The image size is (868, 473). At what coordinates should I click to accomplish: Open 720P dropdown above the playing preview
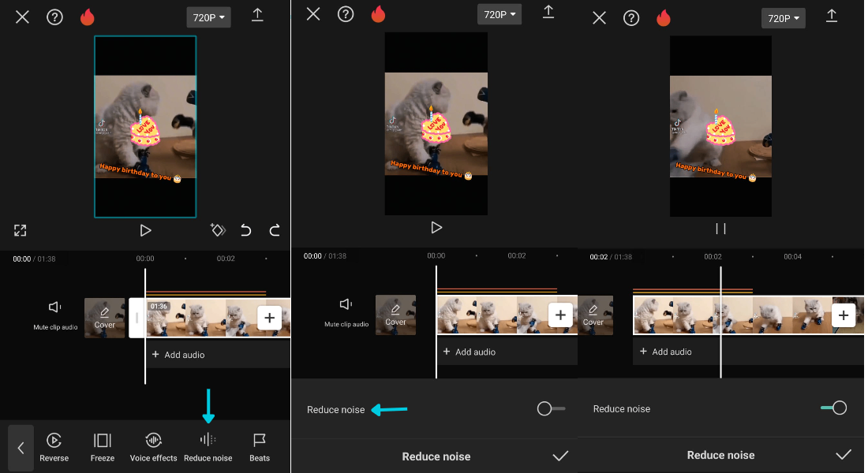coord(783,17)
